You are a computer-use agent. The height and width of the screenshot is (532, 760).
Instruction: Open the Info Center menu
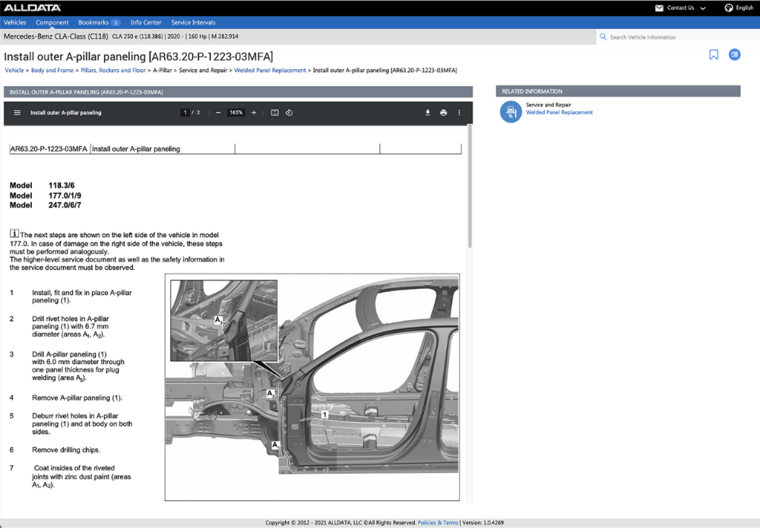click(146, 22)
